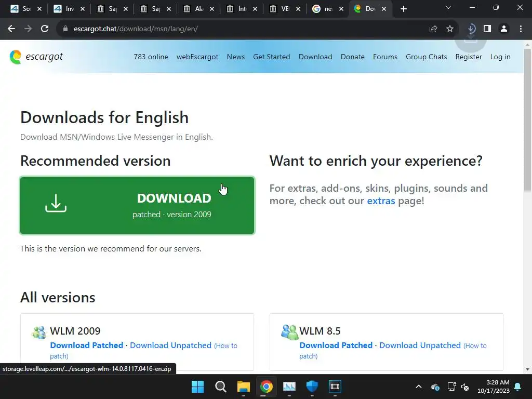The height and width of the screenshot is (399, 532).
Task: Click the network tray icon
Action: [x=451, y=387]
